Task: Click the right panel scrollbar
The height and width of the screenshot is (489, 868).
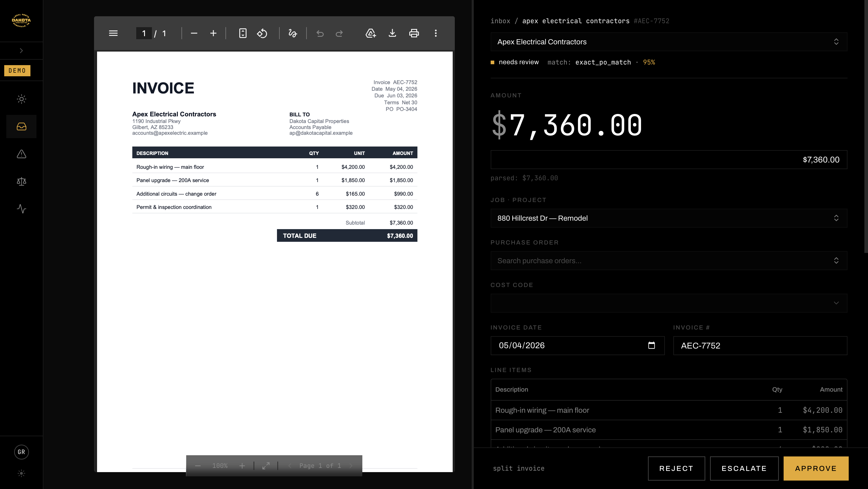Action: (866, 126)
